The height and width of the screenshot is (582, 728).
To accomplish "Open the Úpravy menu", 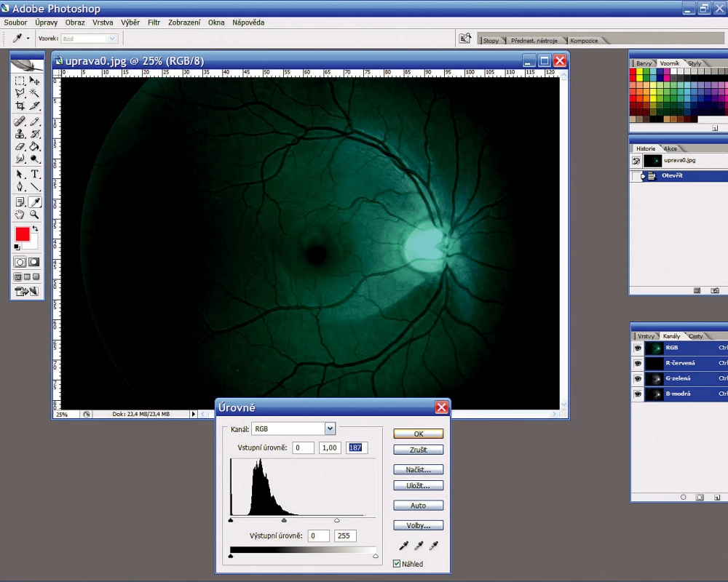I will click(46, 23).
